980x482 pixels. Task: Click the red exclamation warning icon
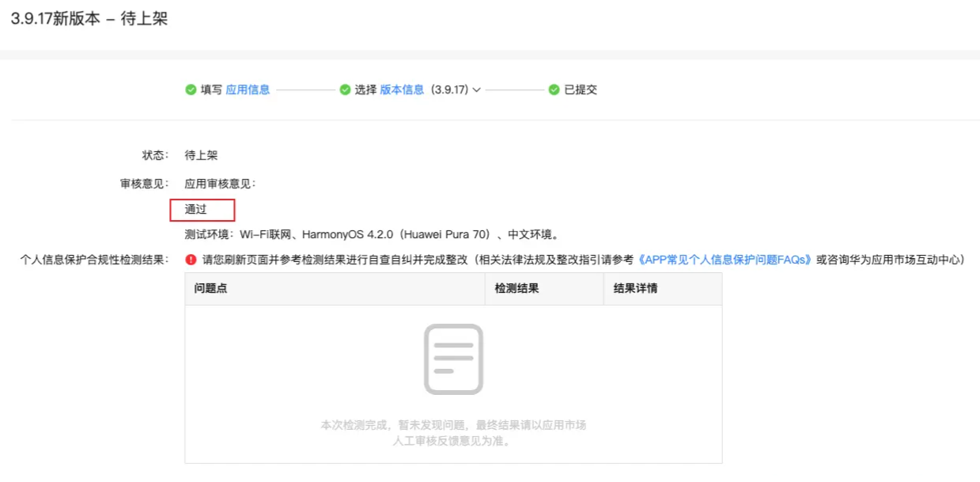tap(191, 260)
